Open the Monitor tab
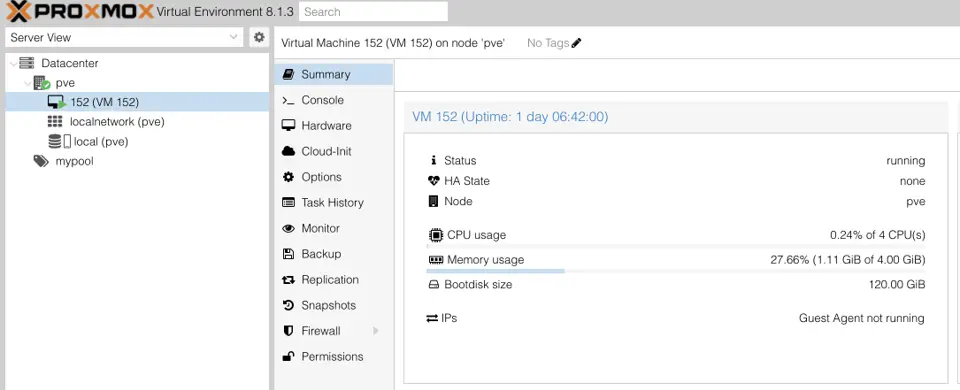 click(x=334, y=228)
